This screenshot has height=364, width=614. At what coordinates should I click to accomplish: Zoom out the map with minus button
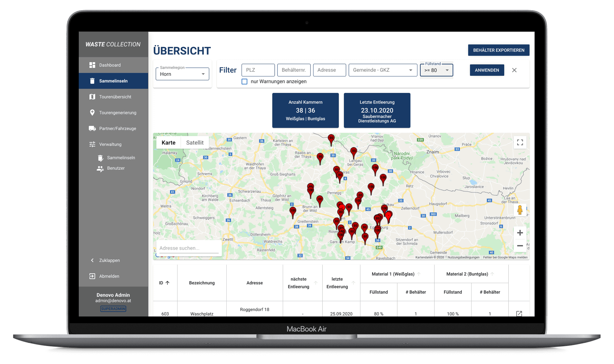click(x=520, y=246)
